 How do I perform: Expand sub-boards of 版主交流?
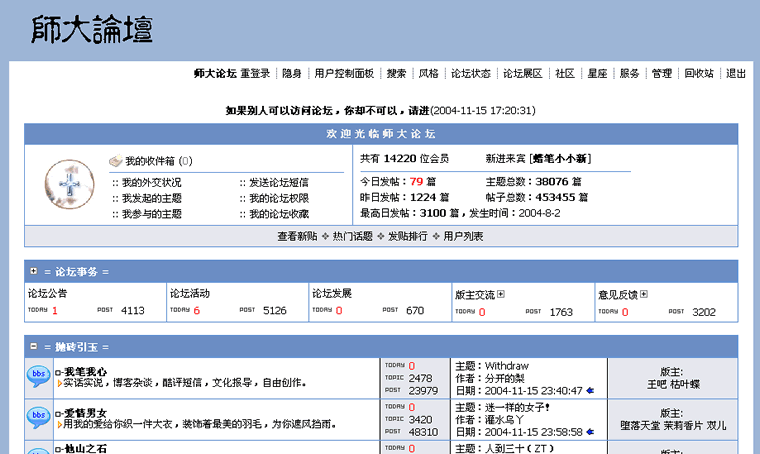[501, 294]
